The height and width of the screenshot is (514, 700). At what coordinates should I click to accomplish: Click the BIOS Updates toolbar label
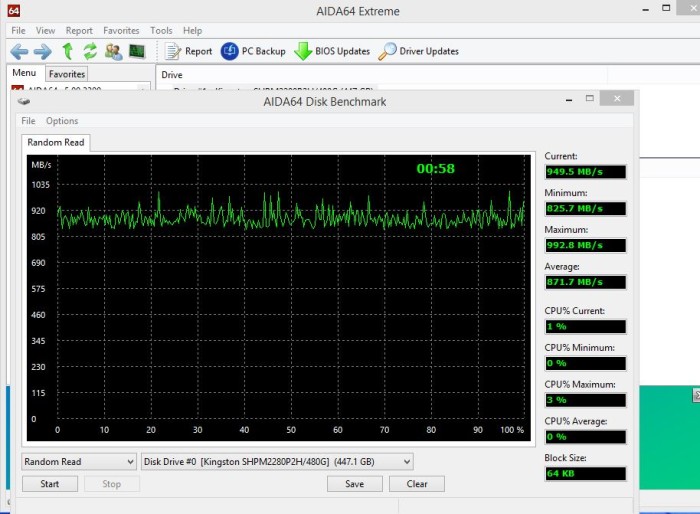(x=342, y=51)
